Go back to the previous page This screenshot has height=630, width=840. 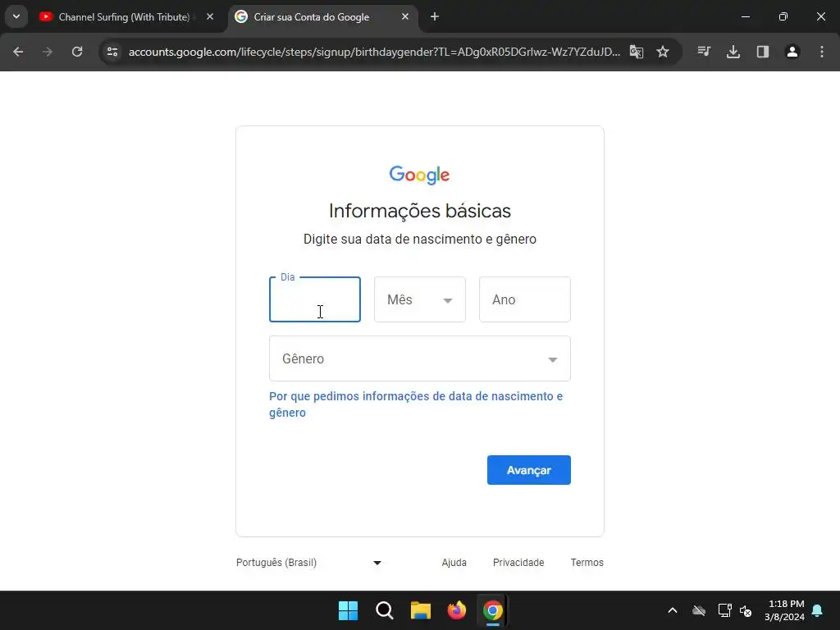(18, 52)
